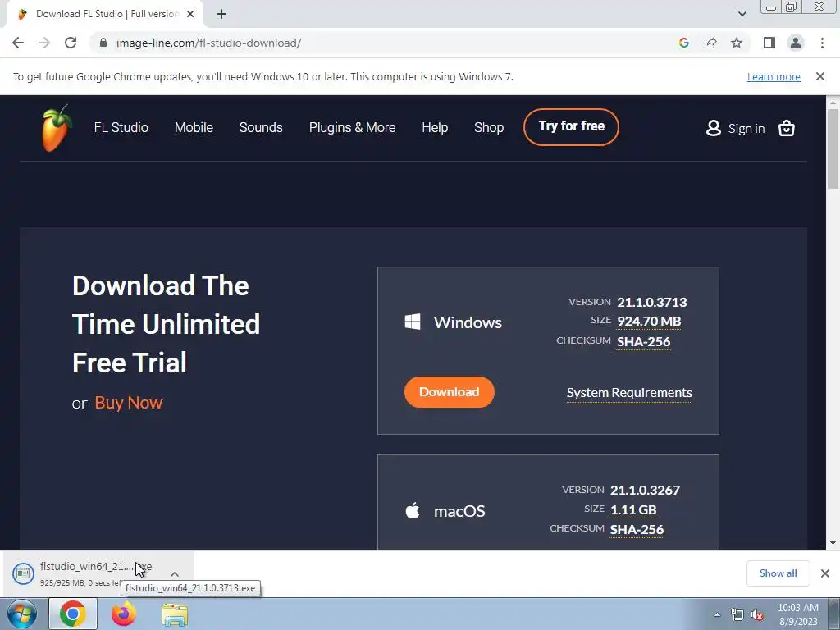Click Windows version 21.1.0.3713 text
The width and height of the screenshot is (840, 630).
pyautogui.click(x=651, y=302)
